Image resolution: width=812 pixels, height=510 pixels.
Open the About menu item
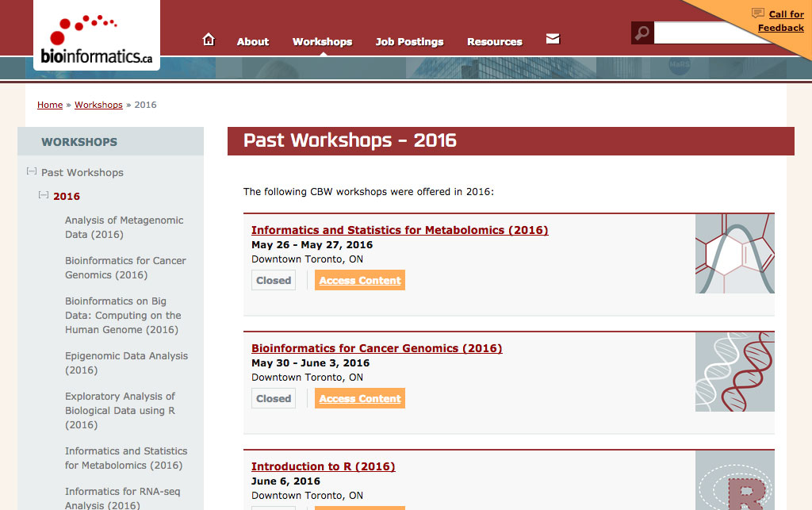point(253,42)
